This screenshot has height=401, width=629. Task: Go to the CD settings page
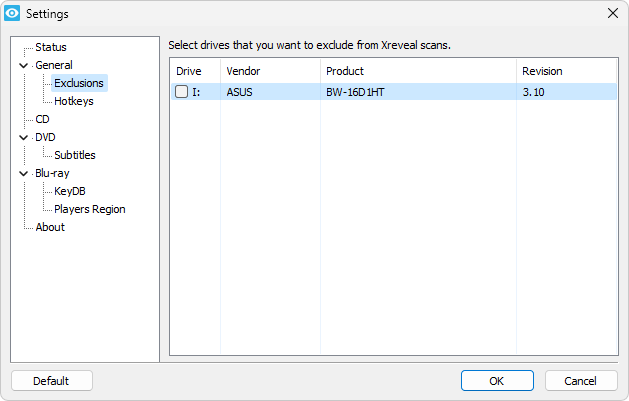(x=42, y=119)
